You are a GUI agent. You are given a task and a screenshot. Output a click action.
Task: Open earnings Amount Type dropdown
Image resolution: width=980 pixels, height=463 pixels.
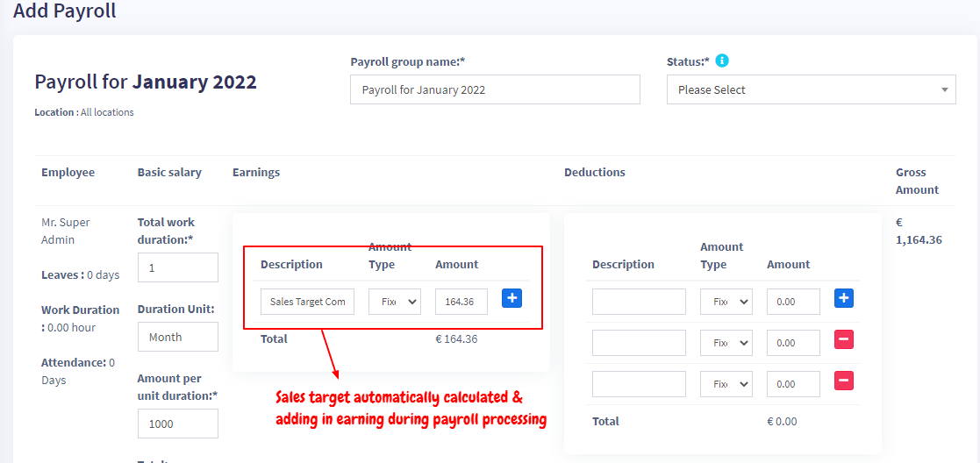pos(395,302)
